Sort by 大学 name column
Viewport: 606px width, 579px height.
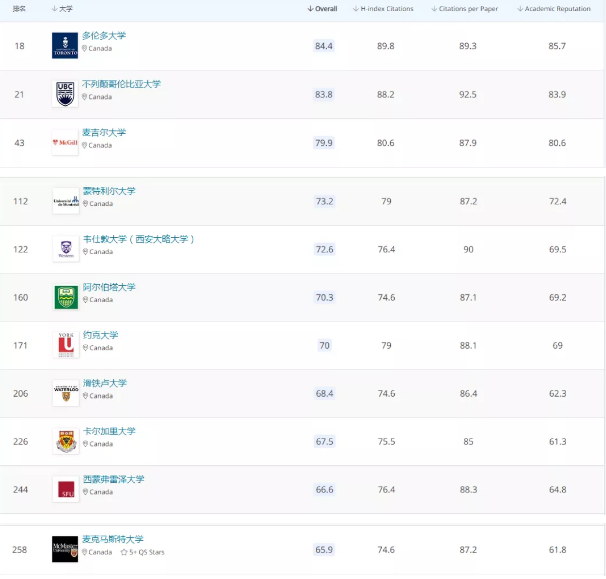click(x=62, y=9)
